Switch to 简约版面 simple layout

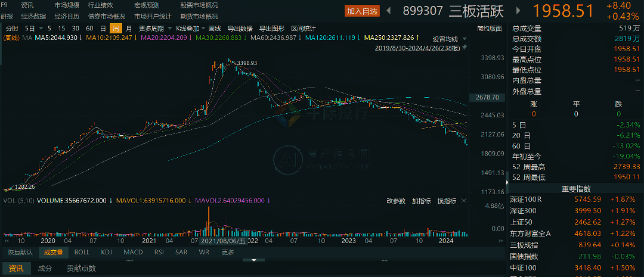coord(490,29)
